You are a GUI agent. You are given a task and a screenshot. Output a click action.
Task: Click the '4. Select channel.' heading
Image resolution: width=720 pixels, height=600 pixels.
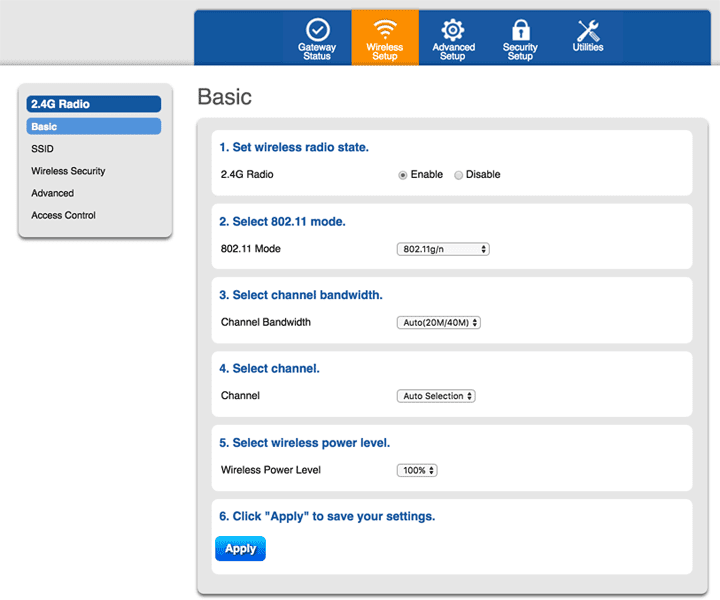pos(269,369)
